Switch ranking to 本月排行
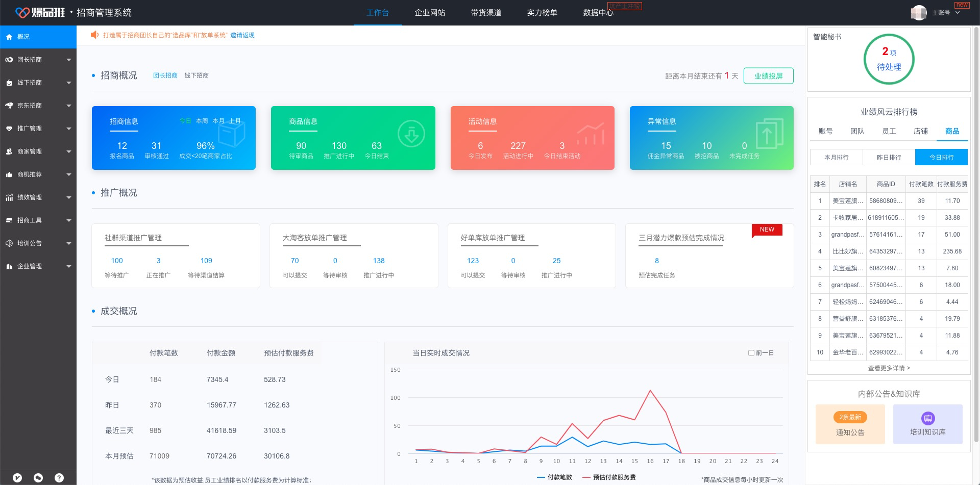This screenshot has width=980, height=485. tap(836, 158)
